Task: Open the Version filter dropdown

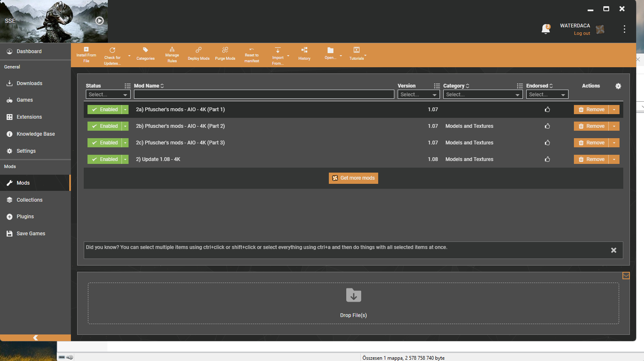Action: point(418,95)
